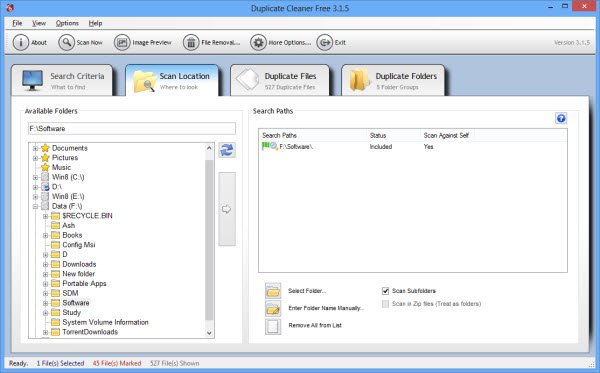The height and width of the screenshot is (373, 600).
Task: Click the Downloads folder icon
Action: 55,264
